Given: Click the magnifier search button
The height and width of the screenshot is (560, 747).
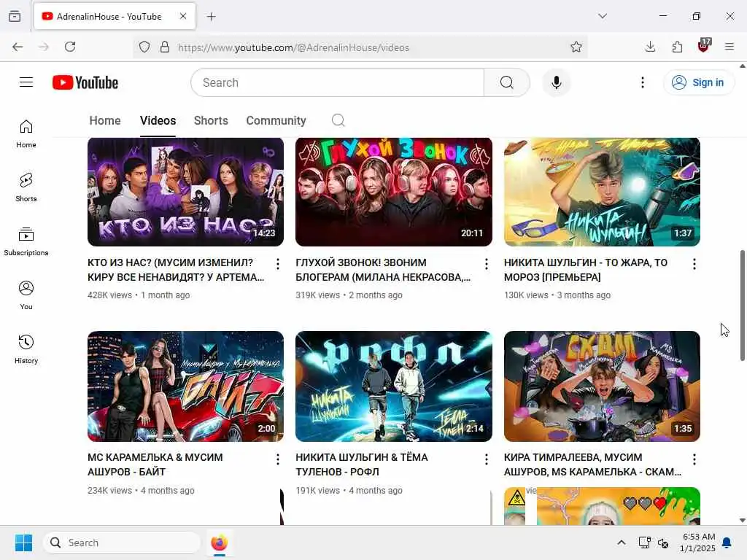Looking at the screenshot, I should [x=507, y=82].
